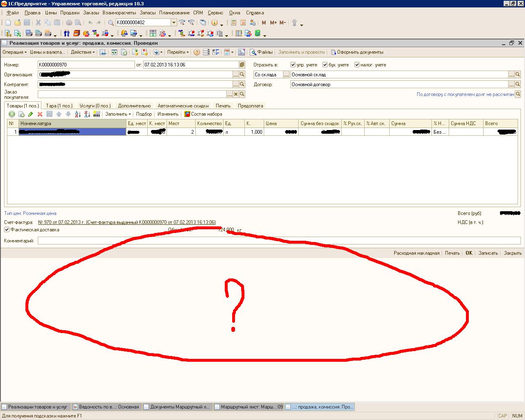Viewport: 525px width, 420px height.
Task: Expand the 'Действия' dropdown
Action: [x=82, y=52]
